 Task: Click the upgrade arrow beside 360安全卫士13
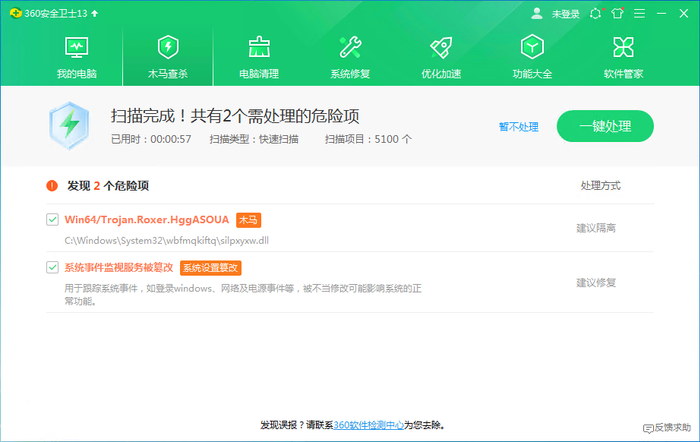[x=94, y=14]
